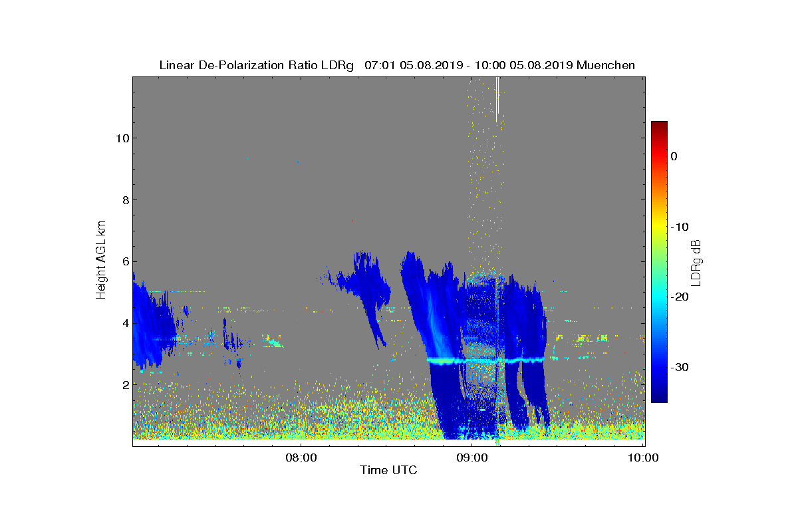Click the colorbar tick label -10
Screen dimensions: 798x532
click(679, 227)
